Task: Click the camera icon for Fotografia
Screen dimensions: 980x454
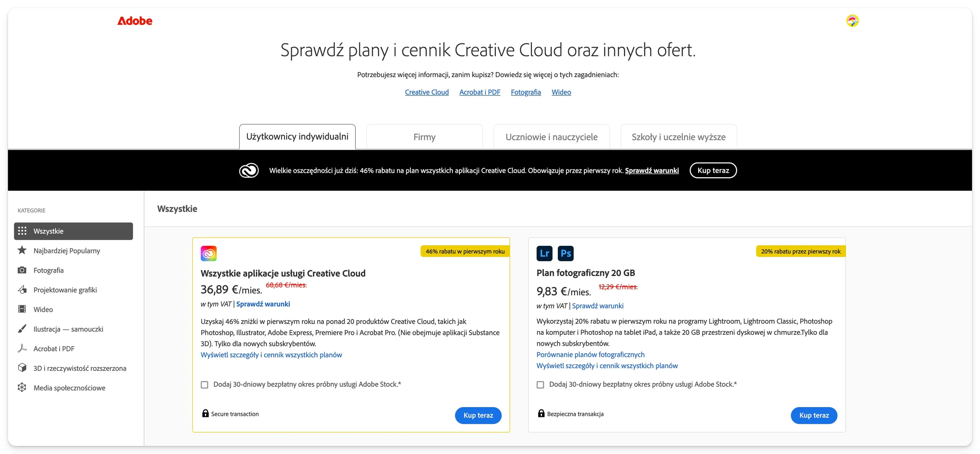Action: point(22,270)
